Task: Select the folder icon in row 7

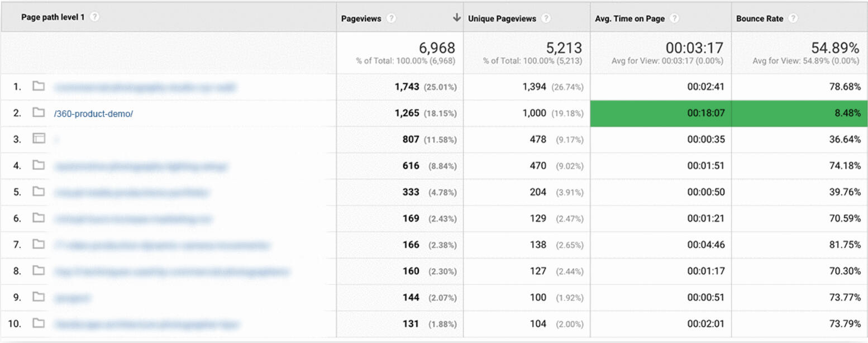Action: pos(39,245)
